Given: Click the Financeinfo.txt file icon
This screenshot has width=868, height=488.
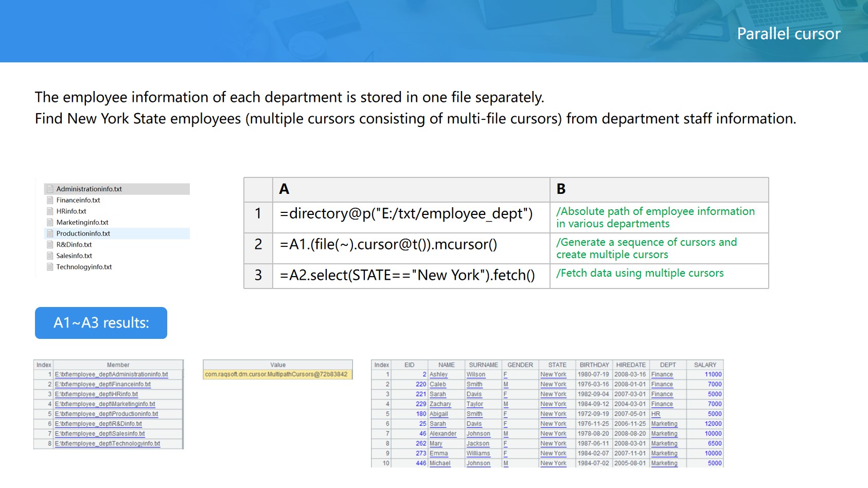Looking at the screenshot, I should click(50, 200).
